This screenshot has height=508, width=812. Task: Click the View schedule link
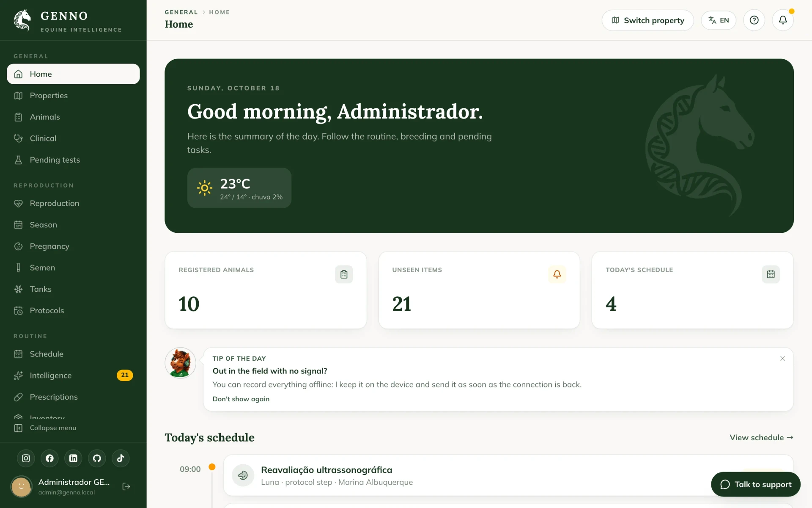click(x=761, y=438)
